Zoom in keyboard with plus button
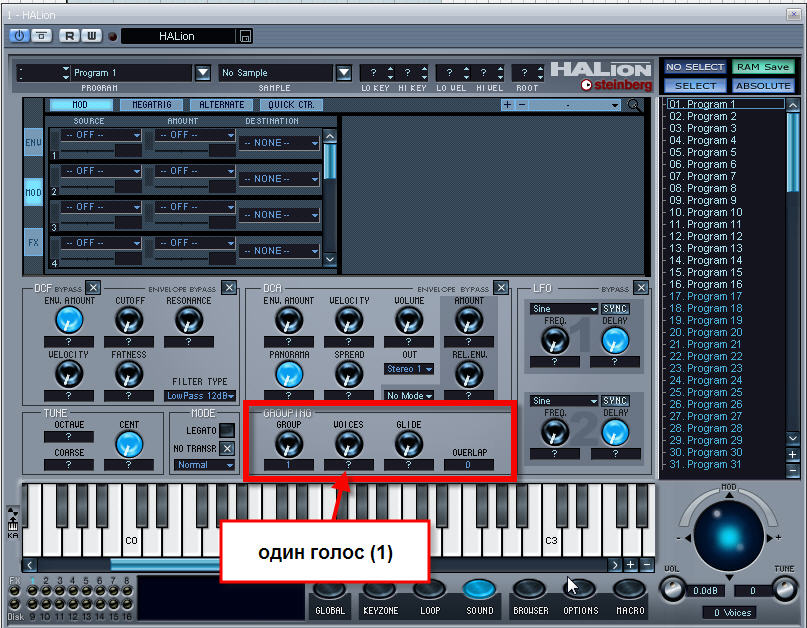This screenshot has width=807, height=628. tap(630, 565)
